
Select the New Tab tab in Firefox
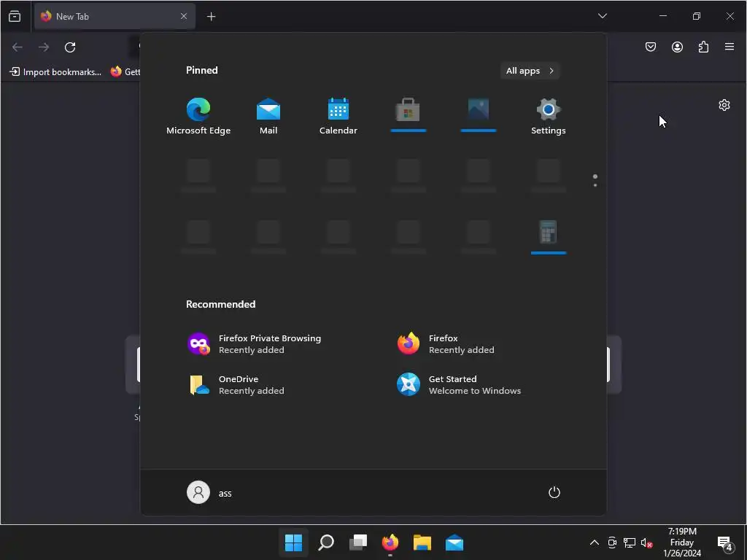pyautogui.click(x=115, y=16)
